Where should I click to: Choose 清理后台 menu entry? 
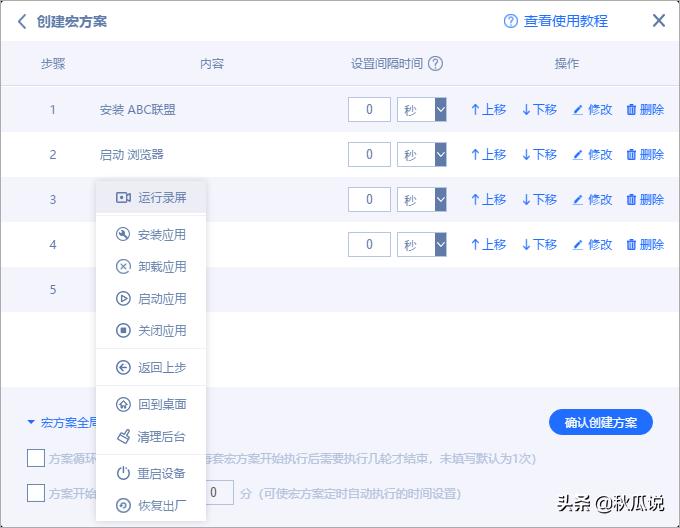click(151, 437)
